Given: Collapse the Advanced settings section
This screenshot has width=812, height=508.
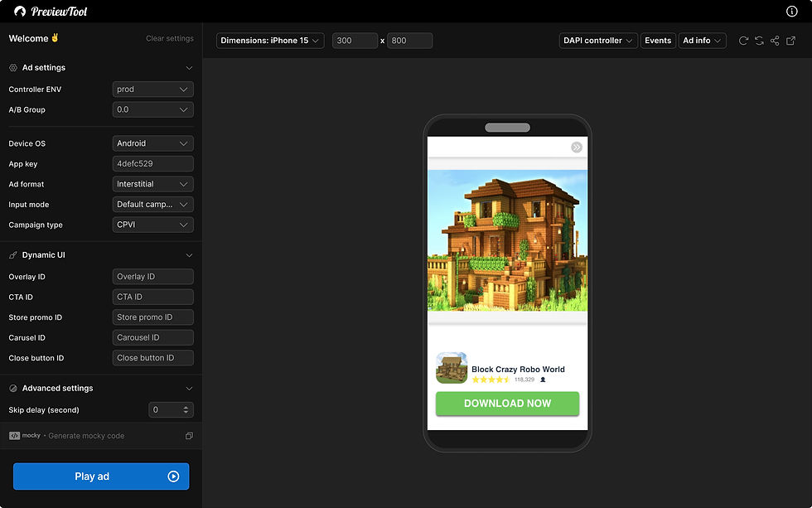Looking at the screenshot, I should 189,389.
